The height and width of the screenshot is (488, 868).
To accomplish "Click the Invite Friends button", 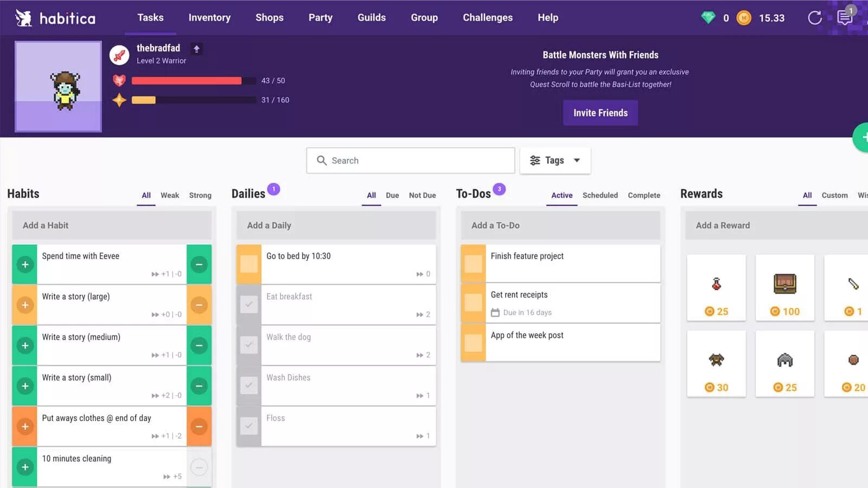I will point(601,113).
